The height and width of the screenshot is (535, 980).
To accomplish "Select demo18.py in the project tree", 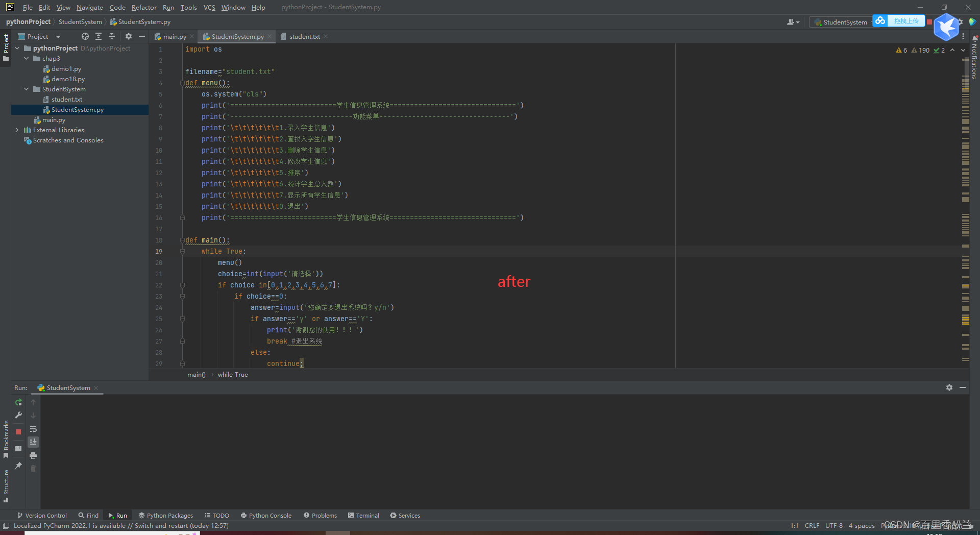I will coord(68,79).
